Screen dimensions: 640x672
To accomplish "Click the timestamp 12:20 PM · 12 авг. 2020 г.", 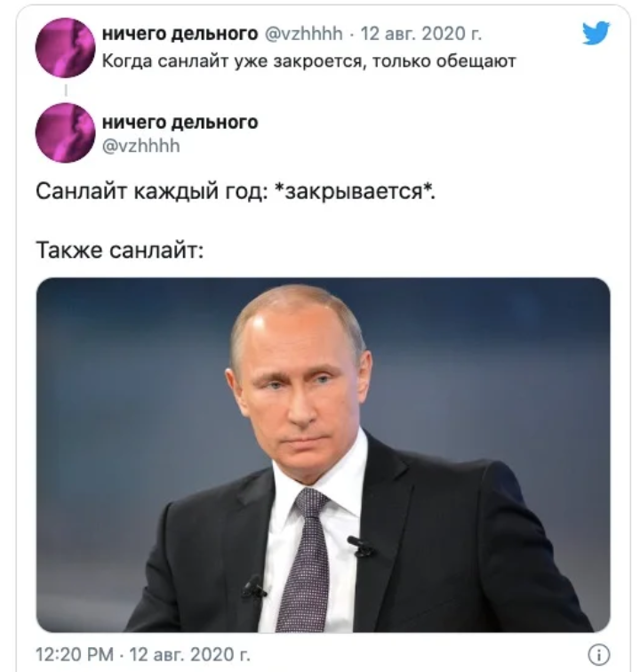I will tap(143, 654).
